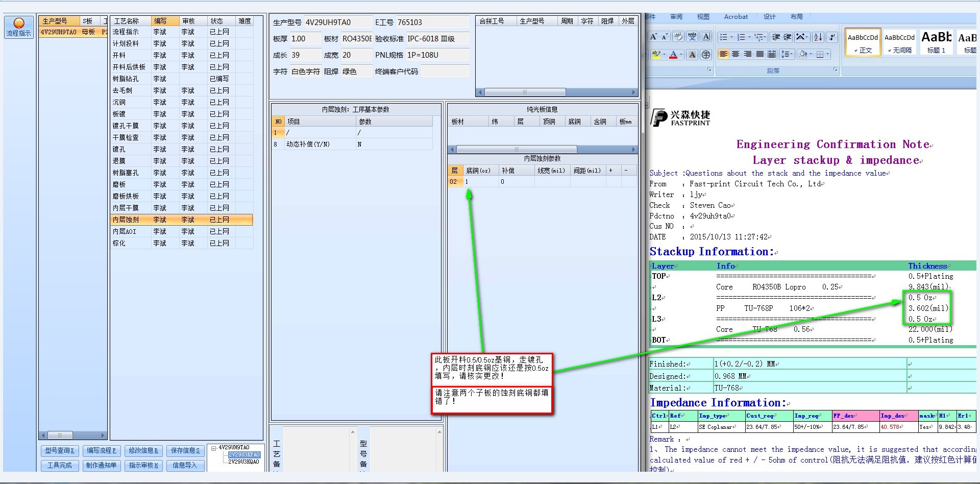Click the 修改信息R button
Screen dimensions: 980x484
tap(143, 451)
